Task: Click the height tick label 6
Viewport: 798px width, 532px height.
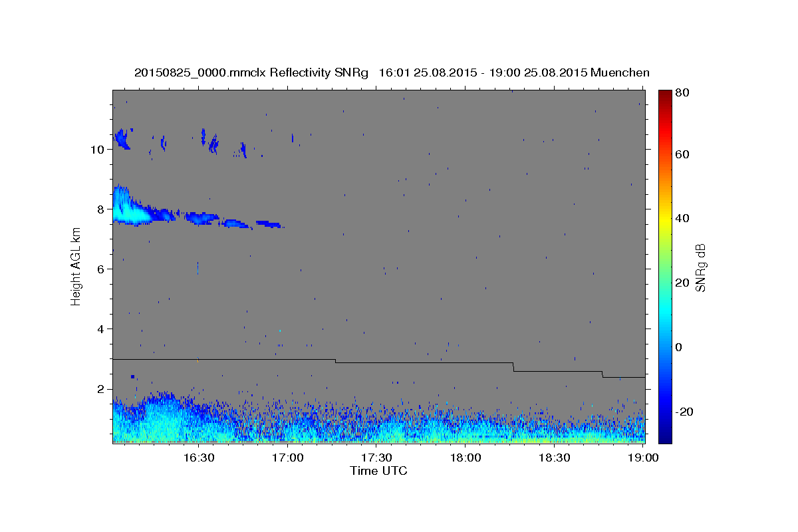Action: click(x=102, y=269)
